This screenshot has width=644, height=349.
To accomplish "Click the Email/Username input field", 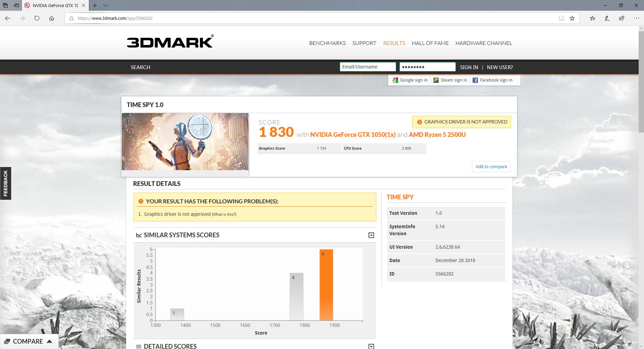I will (368, 67).
